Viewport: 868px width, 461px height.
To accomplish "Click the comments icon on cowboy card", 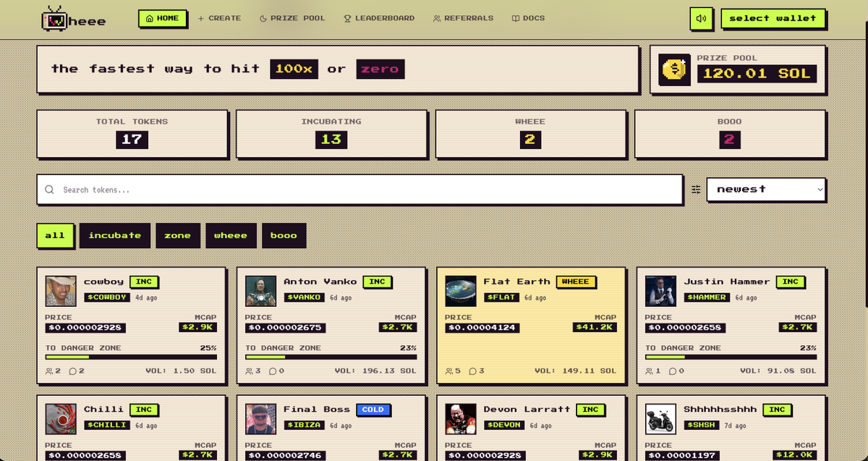I will (73, 371).
